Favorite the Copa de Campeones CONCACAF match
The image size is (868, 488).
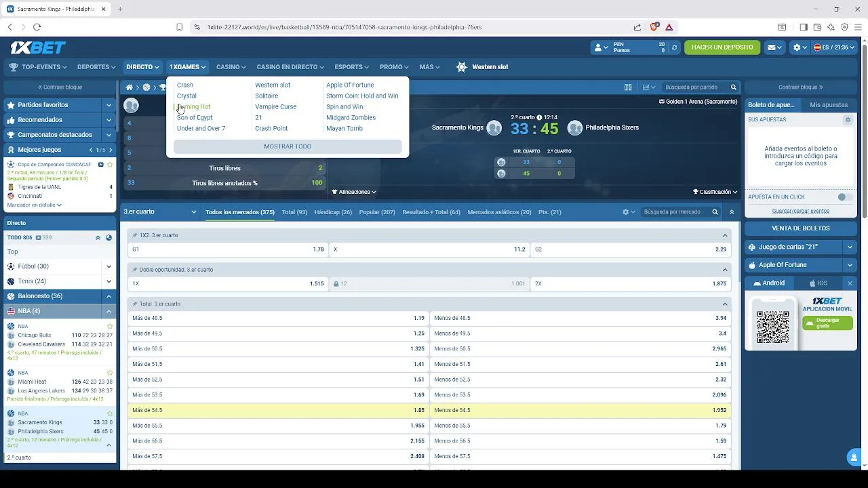click(110, 164)
